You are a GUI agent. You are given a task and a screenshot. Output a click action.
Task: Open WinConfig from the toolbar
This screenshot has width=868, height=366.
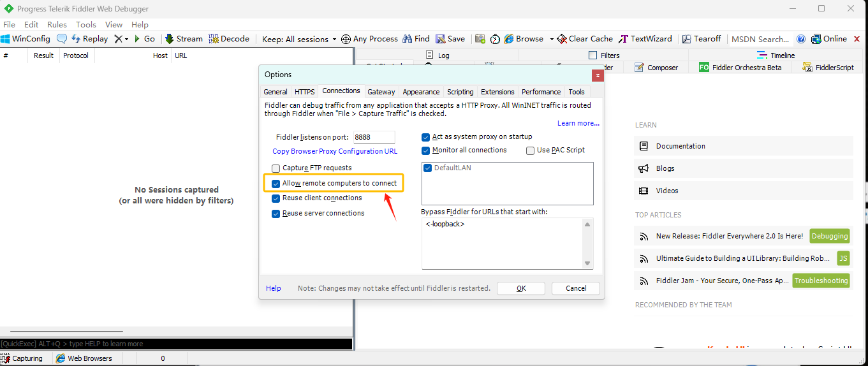(x=26, y=39)
